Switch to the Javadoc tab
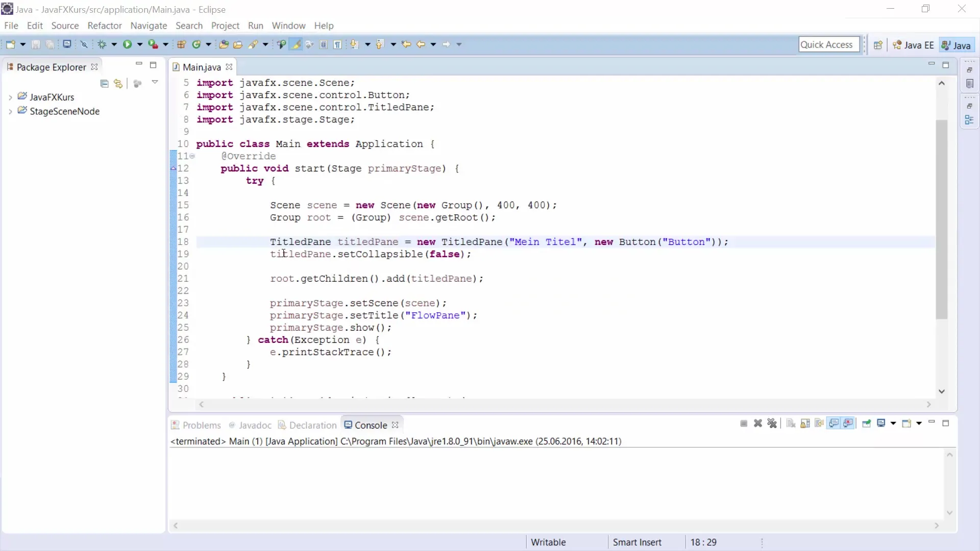980x551 pixels. 250,425
